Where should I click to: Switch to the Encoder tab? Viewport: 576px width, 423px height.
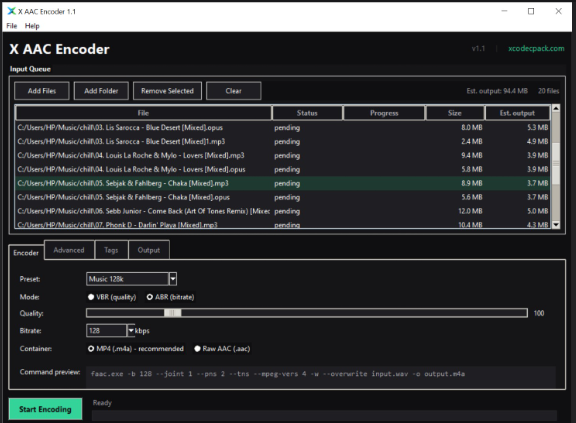click(26, 253)
